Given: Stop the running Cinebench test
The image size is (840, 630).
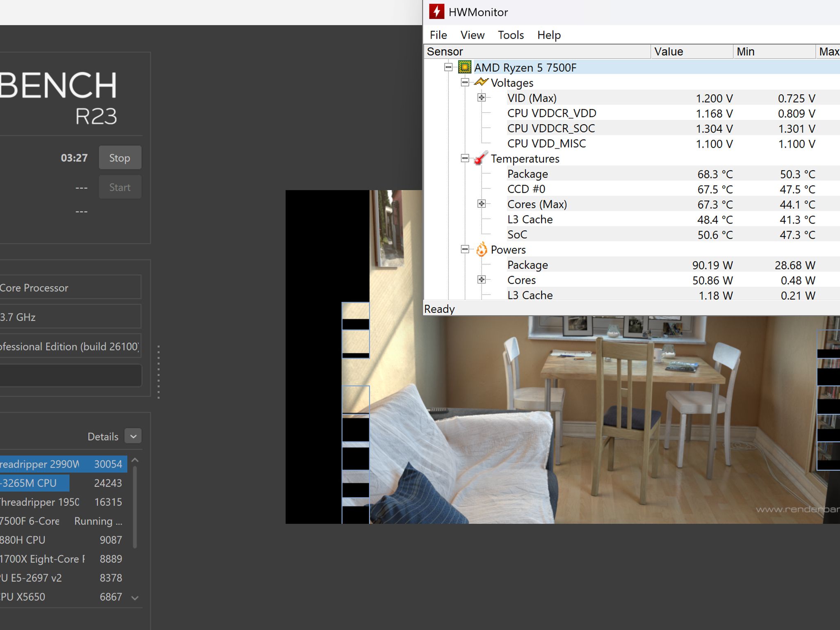Looking at the screenshot, I should coord(120,157).
